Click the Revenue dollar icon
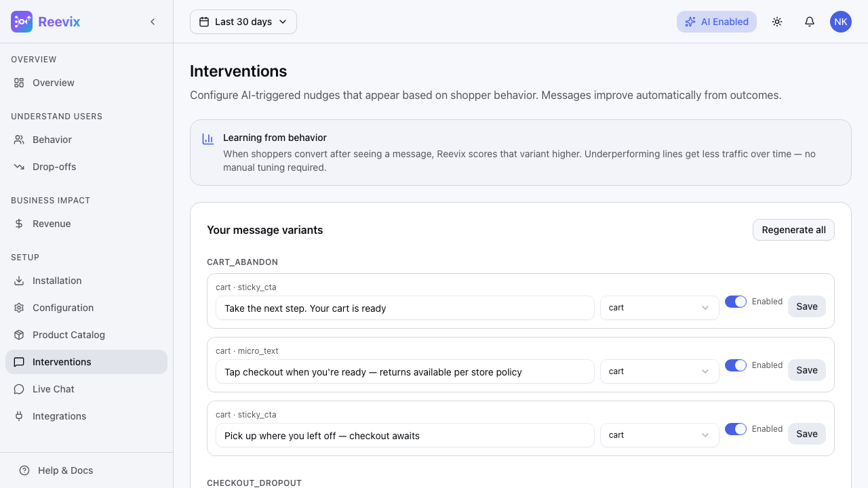This screenshot has height=488, width=868. (x=19, y=224)
